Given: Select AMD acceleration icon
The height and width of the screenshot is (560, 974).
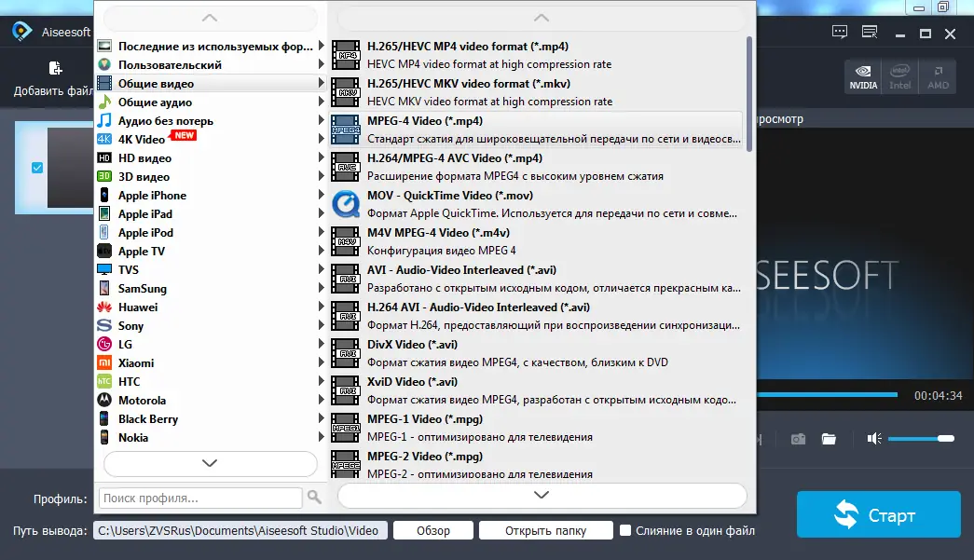Looking at the screenshot, I should (938, 77).
